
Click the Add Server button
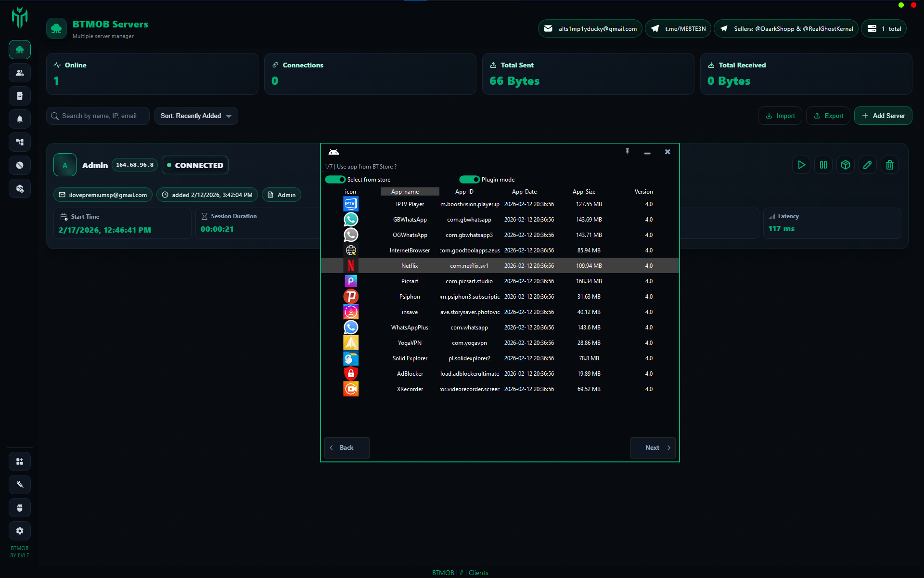tap(883, 116)
